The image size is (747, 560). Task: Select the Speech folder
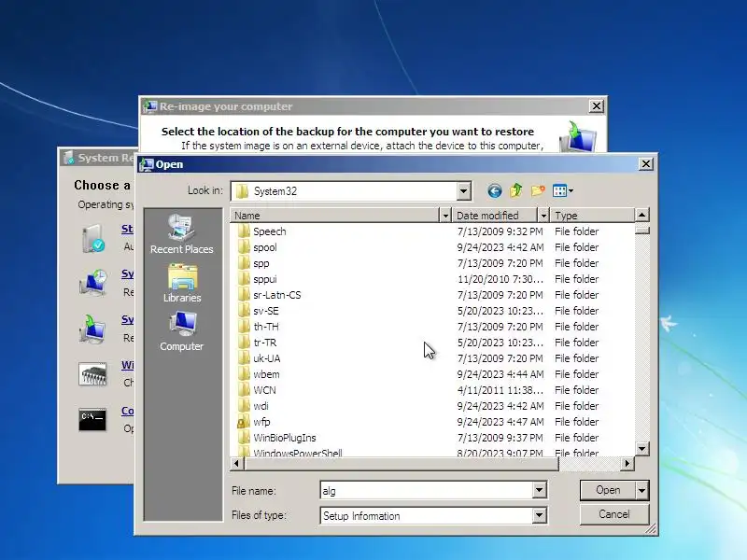pyautogui.click(x=270, y=231)
